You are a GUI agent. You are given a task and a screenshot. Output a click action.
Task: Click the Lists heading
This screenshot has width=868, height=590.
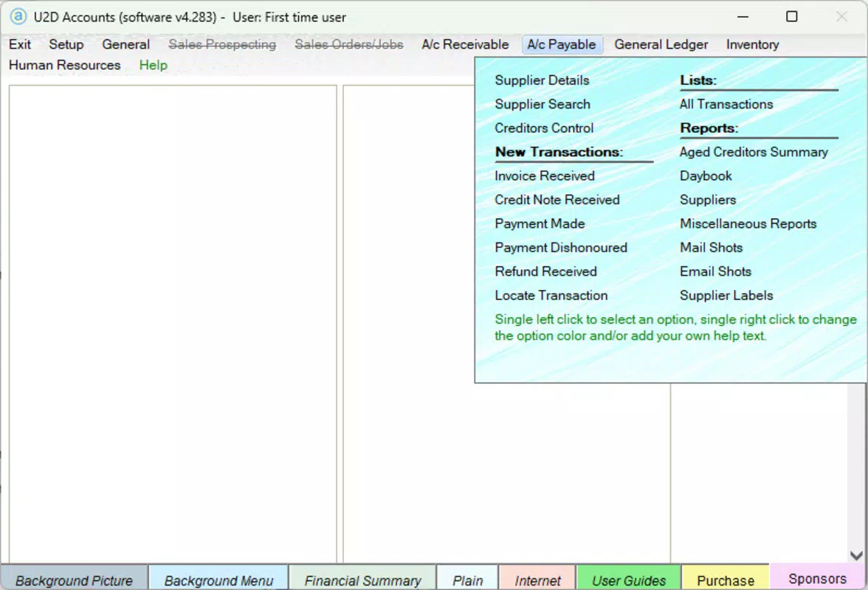pyautogui.click(x=698, y=80)
